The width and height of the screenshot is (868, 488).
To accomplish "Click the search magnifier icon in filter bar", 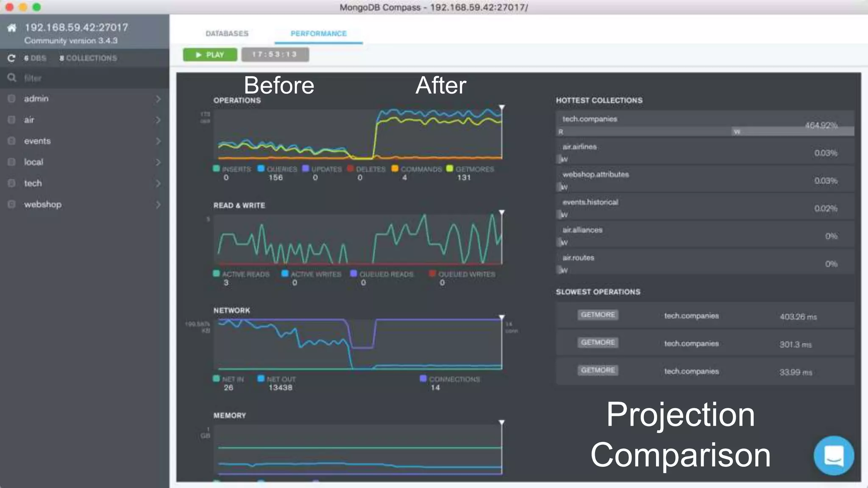I will coord(12,78).
